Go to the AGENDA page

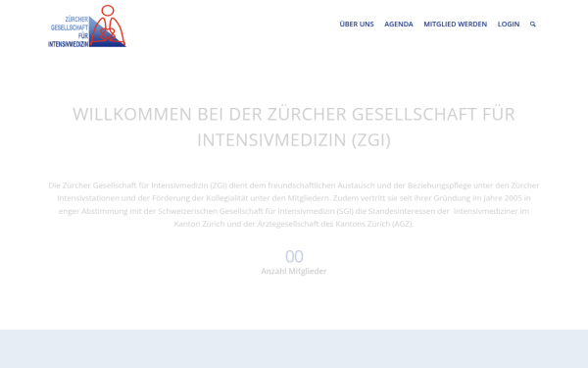point(399,24)
